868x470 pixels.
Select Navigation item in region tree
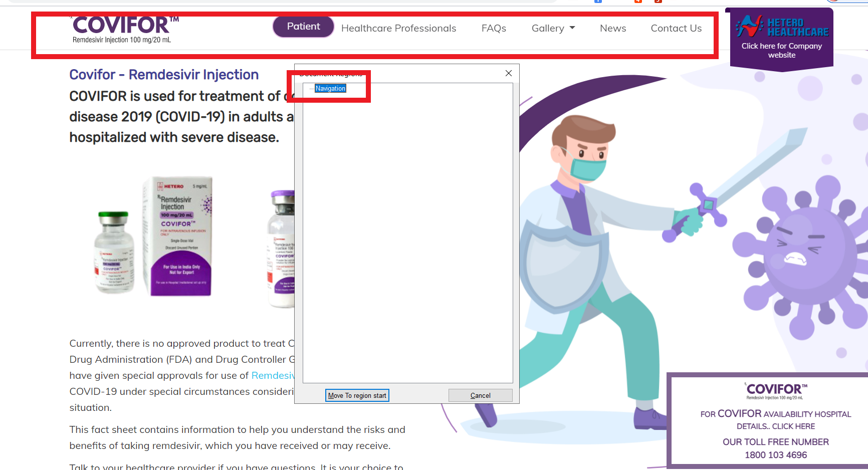click(x=330, y=89)
